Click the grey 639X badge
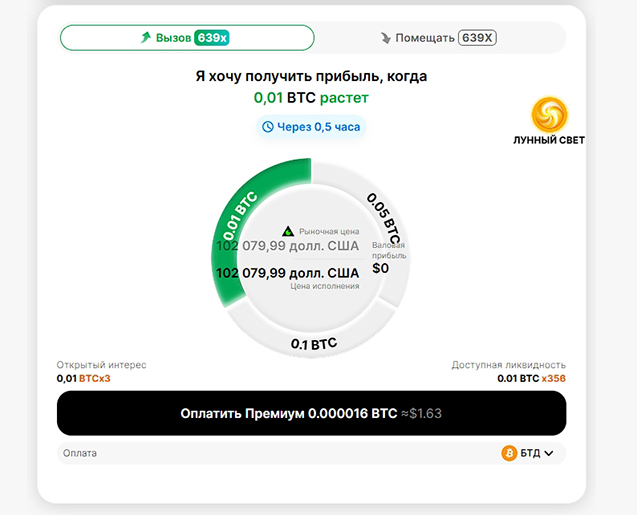Viewport: 637px width, 515px height. 477,38
